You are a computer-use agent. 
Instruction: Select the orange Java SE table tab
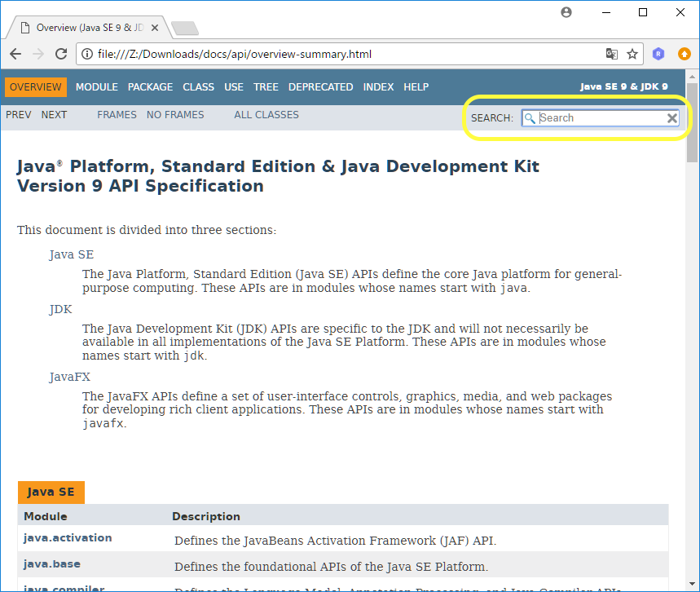tap(51, 492)
